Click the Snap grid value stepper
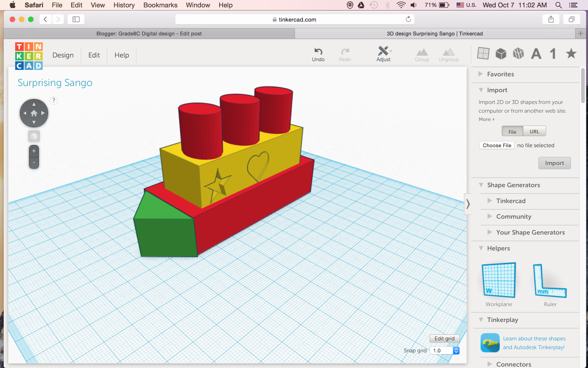 (456, 350)
